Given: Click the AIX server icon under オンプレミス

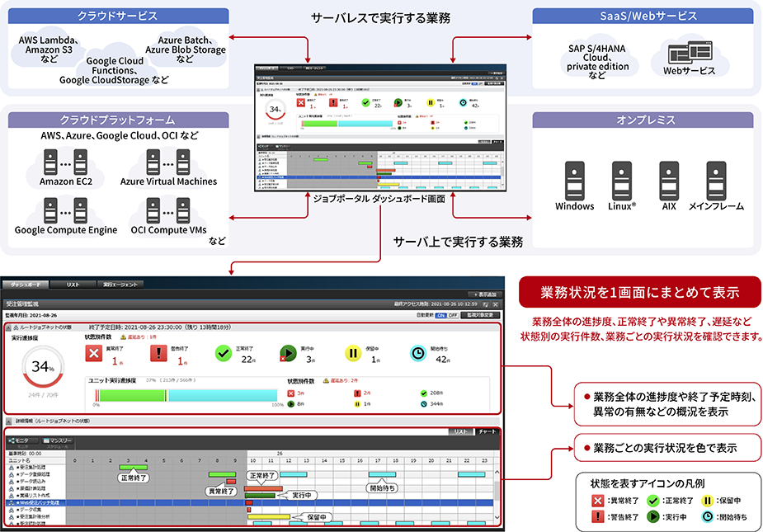Looking at the screenshot, I should coord(669,181).
